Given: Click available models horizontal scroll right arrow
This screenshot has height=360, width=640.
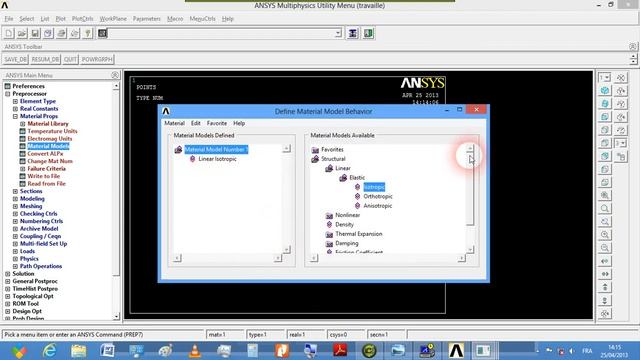Looking at the screenshot, I should [461, 258].
